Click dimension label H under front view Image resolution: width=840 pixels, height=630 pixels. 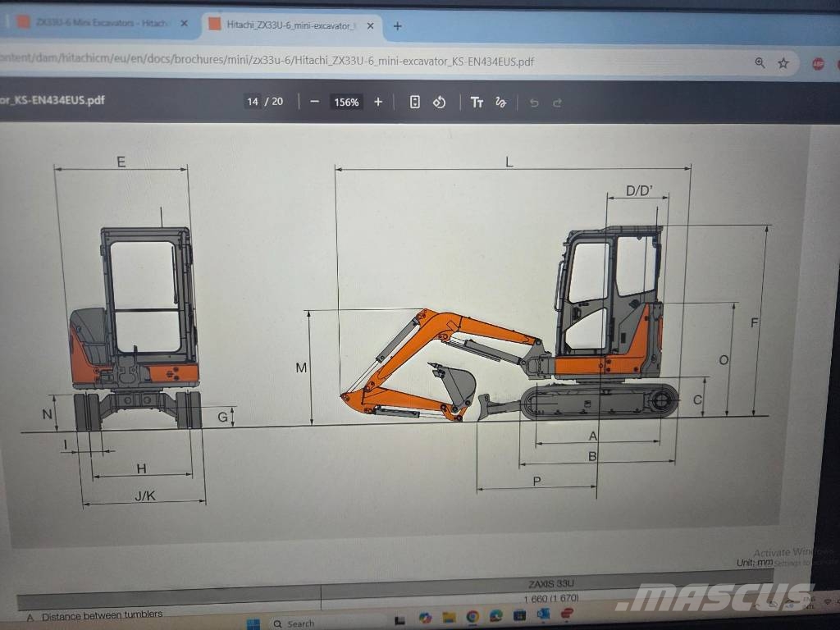pyautogui.click(x=141, y=468)
